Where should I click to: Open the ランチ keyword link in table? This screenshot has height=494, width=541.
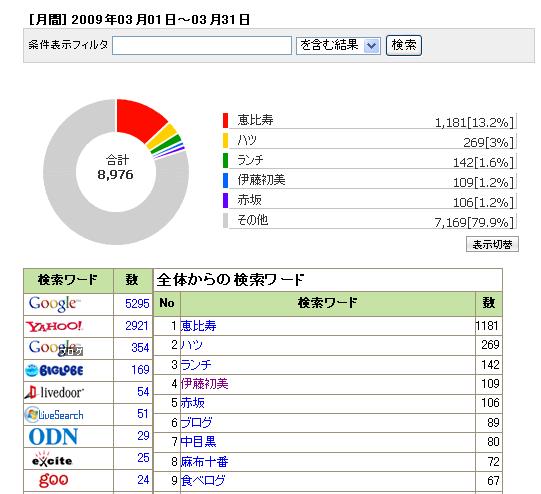(196, 365)
